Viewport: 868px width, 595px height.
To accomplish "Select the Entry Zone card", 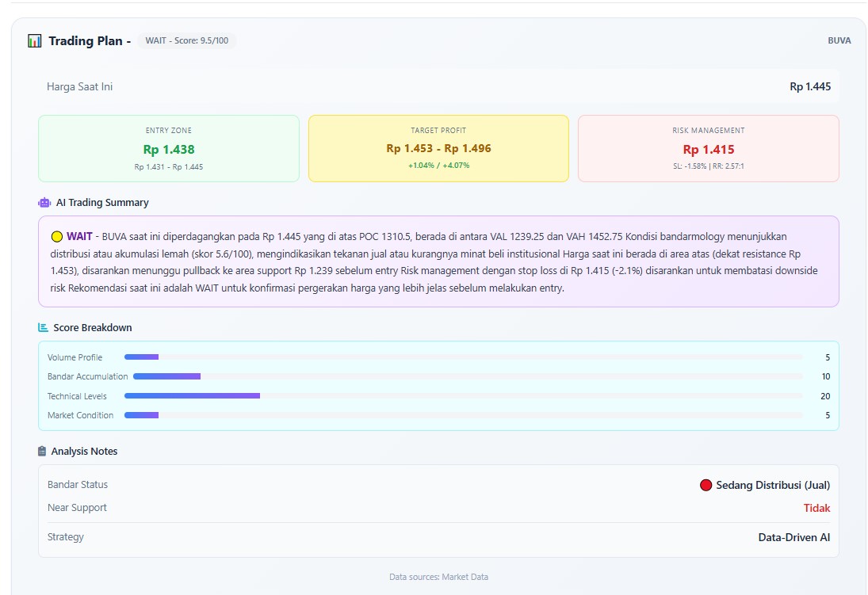I will 169,149.
